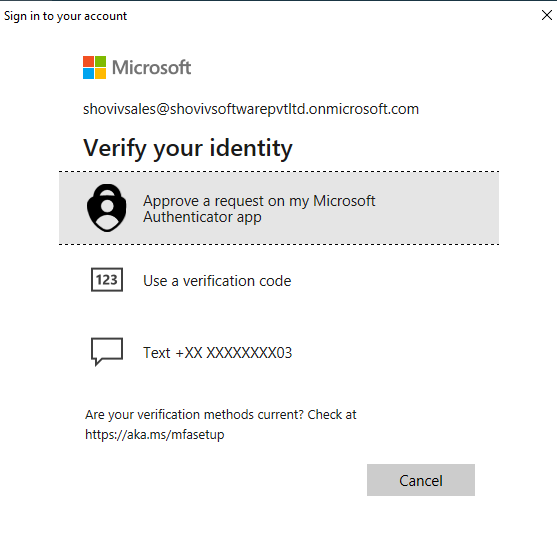This screenshot has width=557, height=539.
Task: Select Use a verification code option
Action: (279, 281)
